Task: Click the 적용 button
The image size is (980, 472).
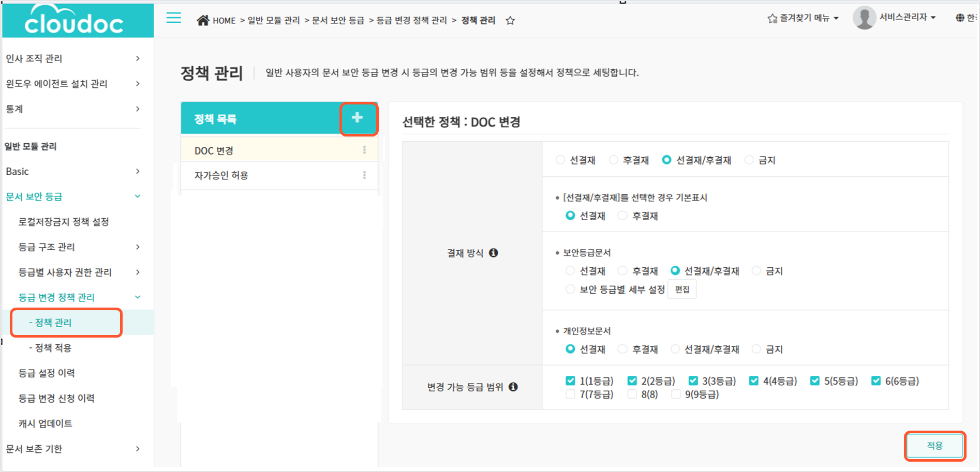Action: coord(934,446)
